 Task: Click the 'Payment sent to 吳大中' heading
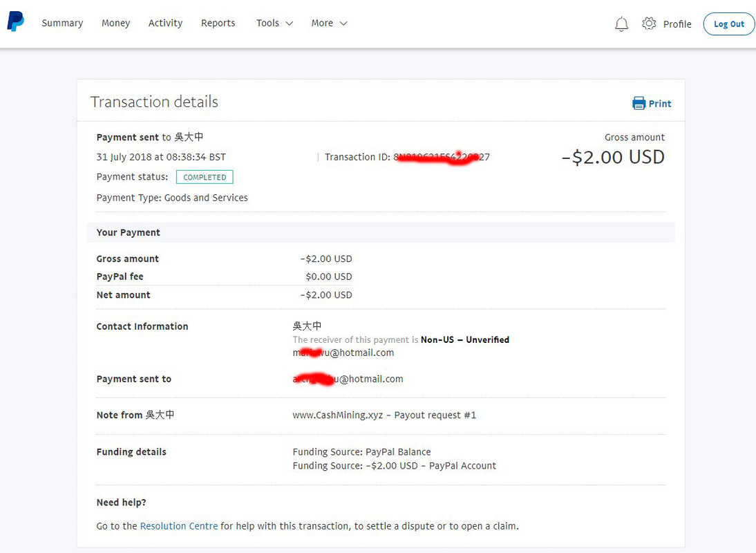click(150, 138)
